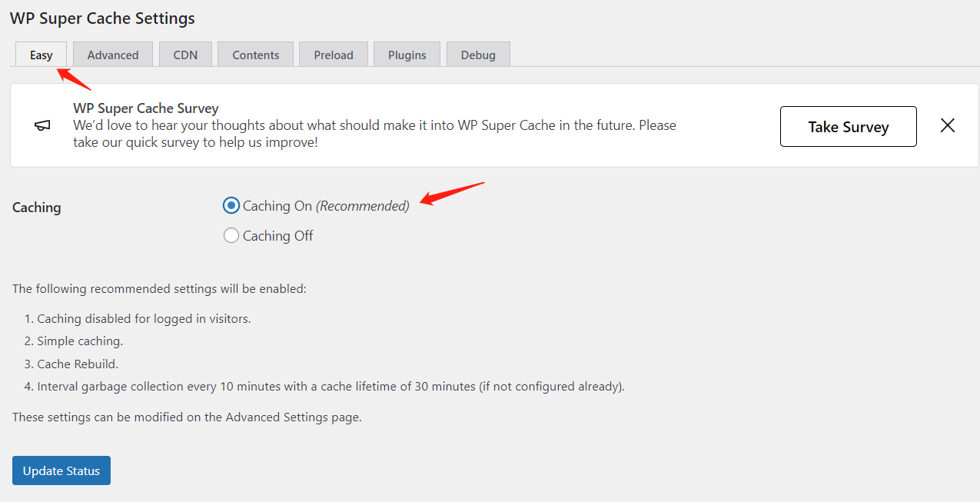Image resolution: width=980 pixels, height=502 pixels.
Task: Open the Easy settings tab
Action: [42, 55]
